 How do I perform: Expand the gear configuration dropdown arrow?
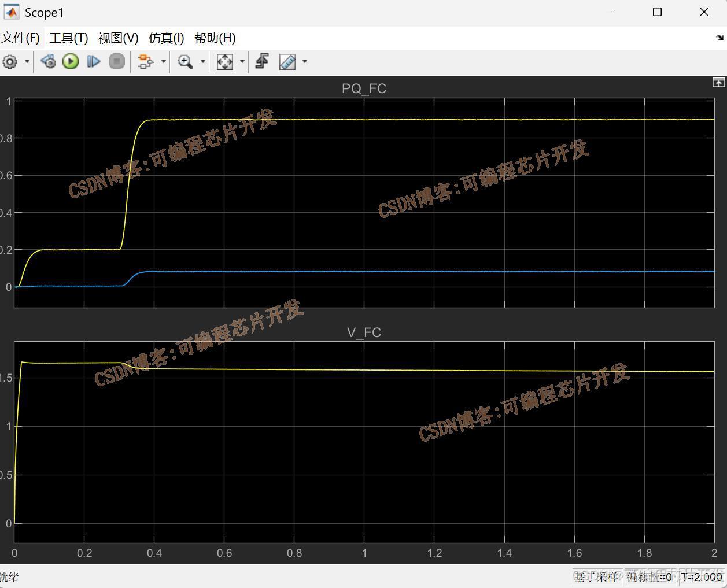(x=27, y=61)
